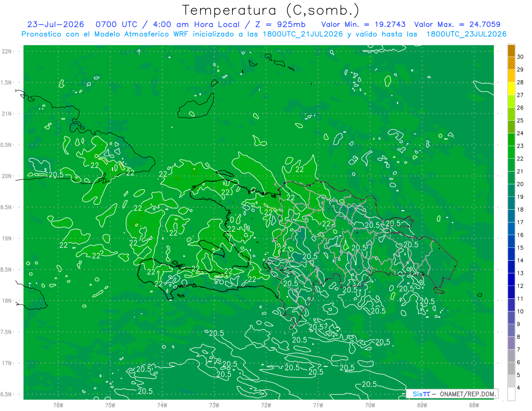Screen dimensions: 532x411
Task: Click the '76W' longitude label
Action: point(58,405)
